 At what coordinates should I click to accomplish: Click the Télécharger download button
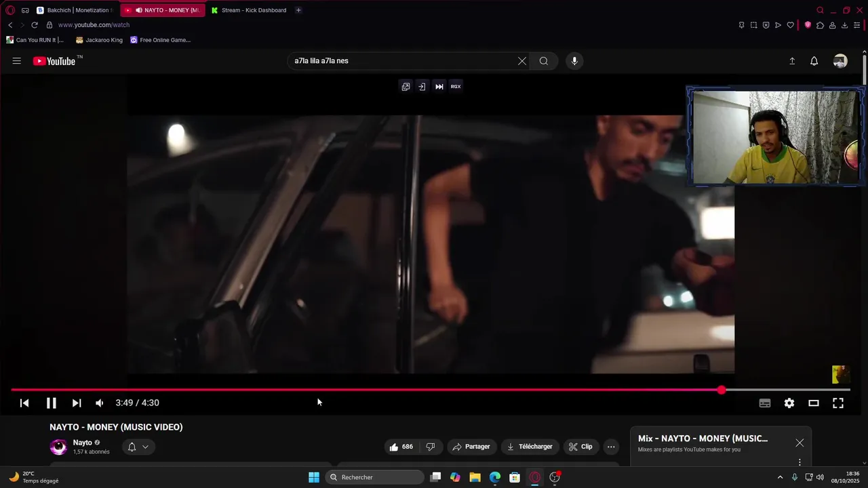coord(530,447)
